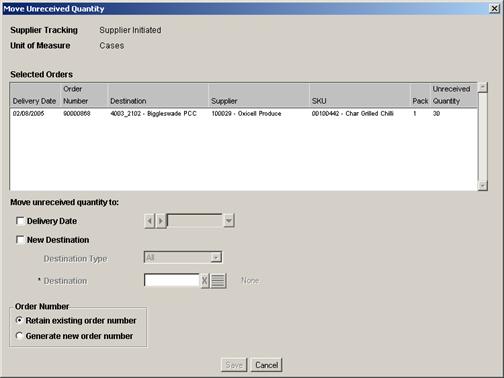Click the Pack column header
504x378 pixels.
point(420,95)
